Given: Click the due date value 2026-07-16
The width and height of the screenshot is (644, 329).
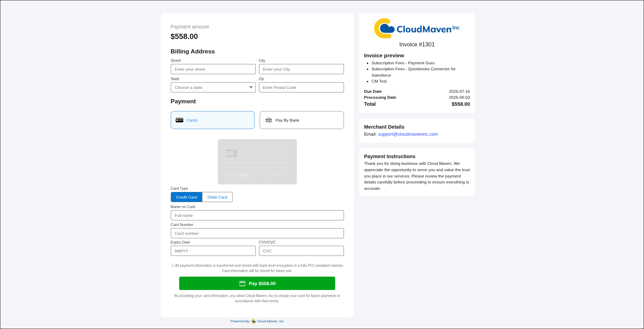Looking at the screenshot, I should (460, 91).
